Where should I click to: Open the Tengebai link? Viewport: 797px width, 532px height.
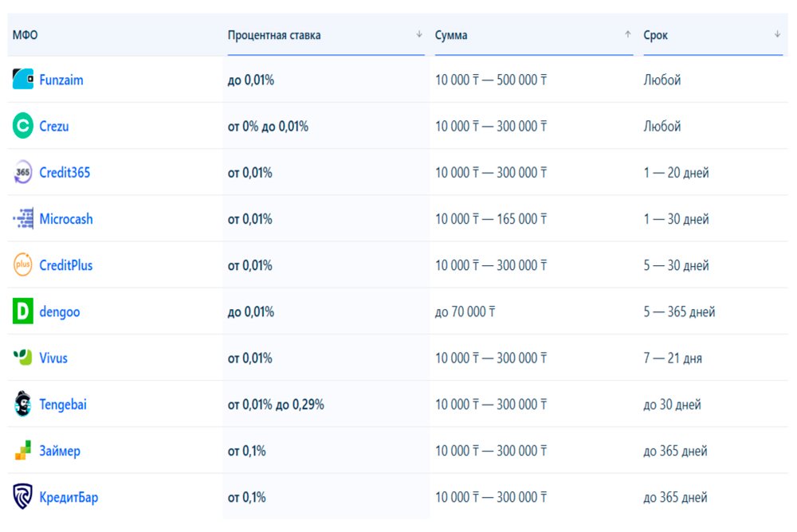click(x=63, y=405)
